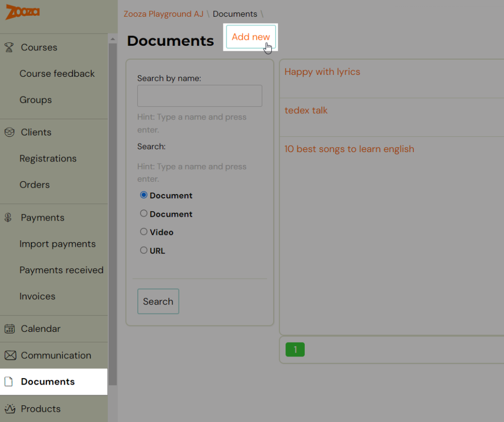Click the Documents breadcrumb text

(x=235, y=14)
